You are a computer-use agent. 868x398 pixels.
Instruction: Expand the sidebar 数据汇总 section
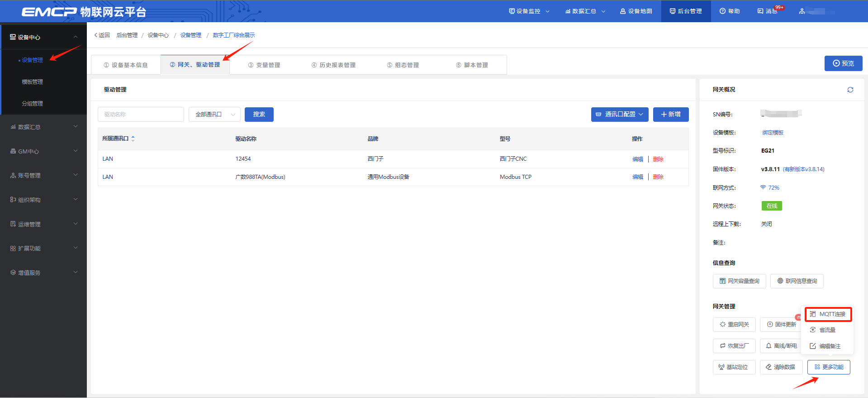point(43,127)
